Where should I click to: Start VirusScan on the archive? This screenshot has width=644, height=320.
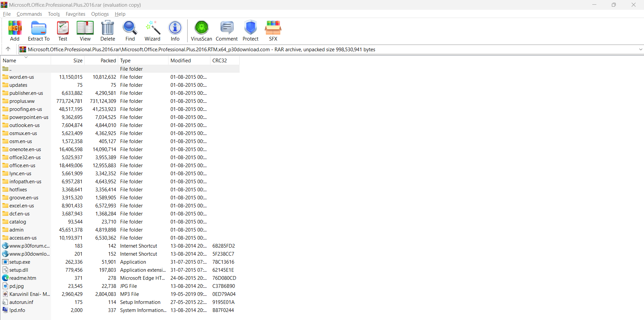pyautogui.click(x=201, y=30)
